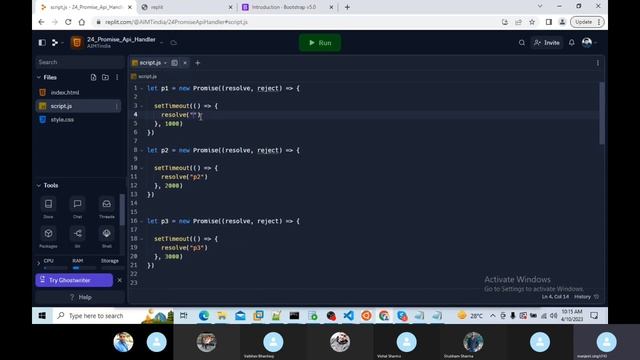The width and height of the screenshot is (640, 360).
Task: Collapse the Tools section
Action: tap(39, 185)
